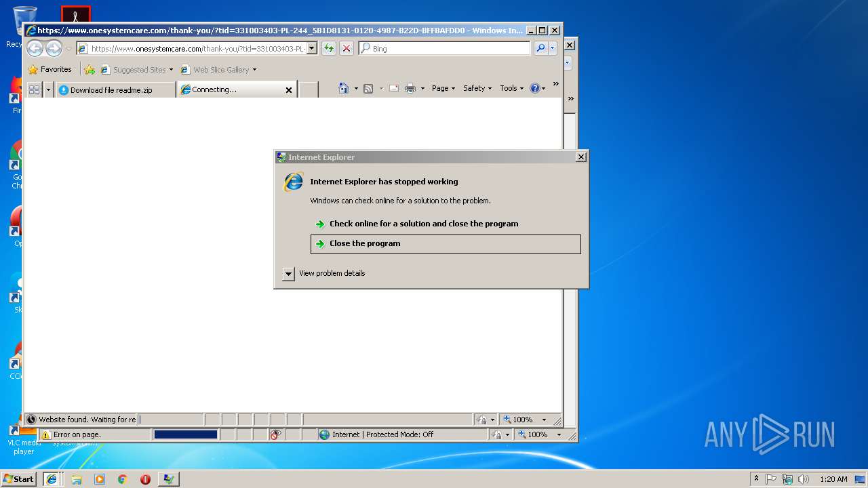Show hidden tray icons arrow

756,479
